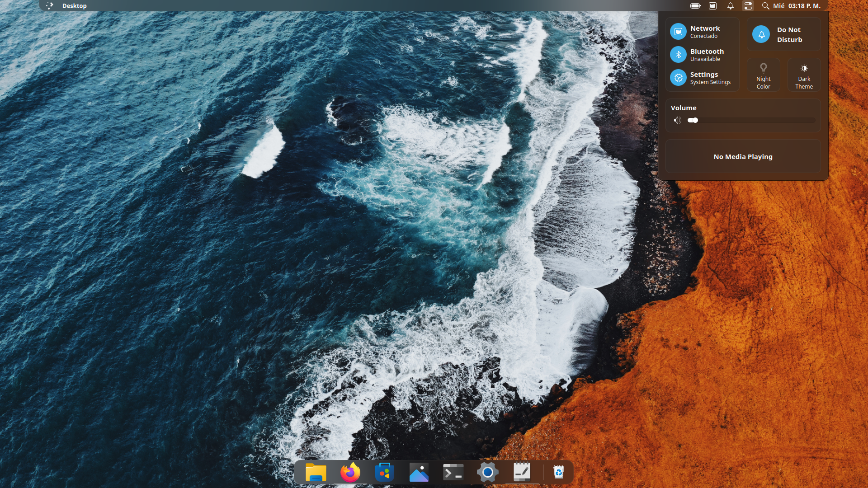Open the Desktop menu in top panel
This screenshot has height=488, width=868.
click(75, 6)
